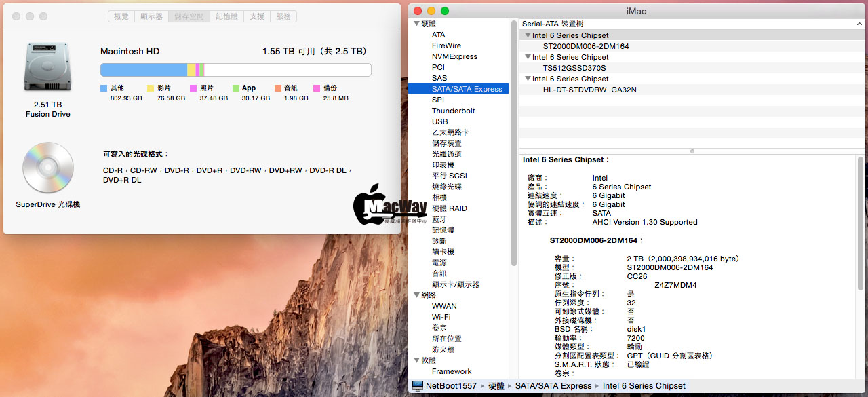This screenshot has height=397, width=868.
Task: Click SATA/SATA Express in the path bar
Action: 553,386
